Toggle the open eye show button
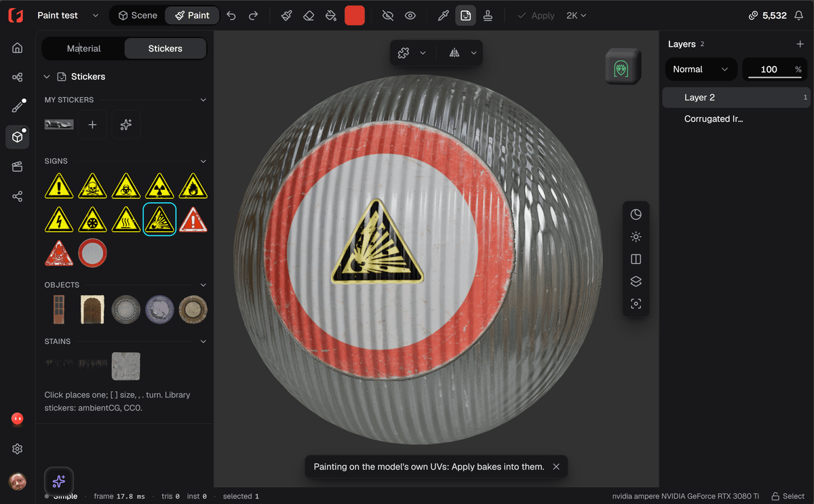This screenshot has width=814, height=504. [x=410, y=16]
